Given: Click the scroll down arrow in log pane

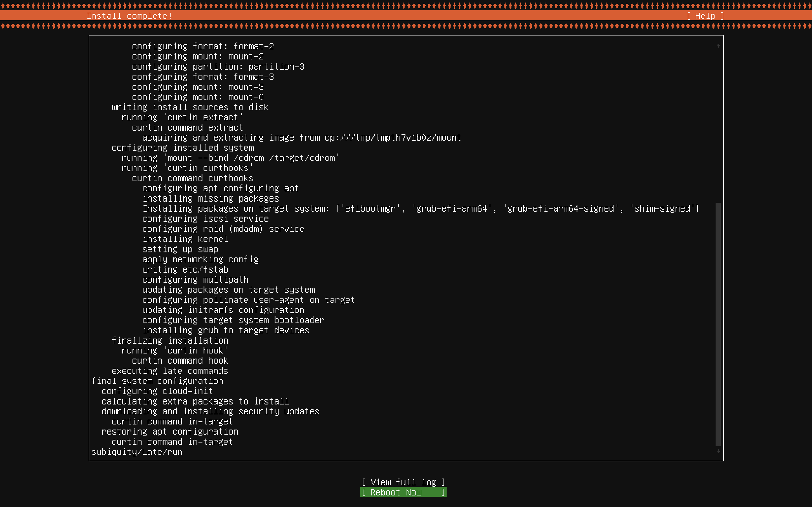Looking at the screenshot, I should pos(718,451).
